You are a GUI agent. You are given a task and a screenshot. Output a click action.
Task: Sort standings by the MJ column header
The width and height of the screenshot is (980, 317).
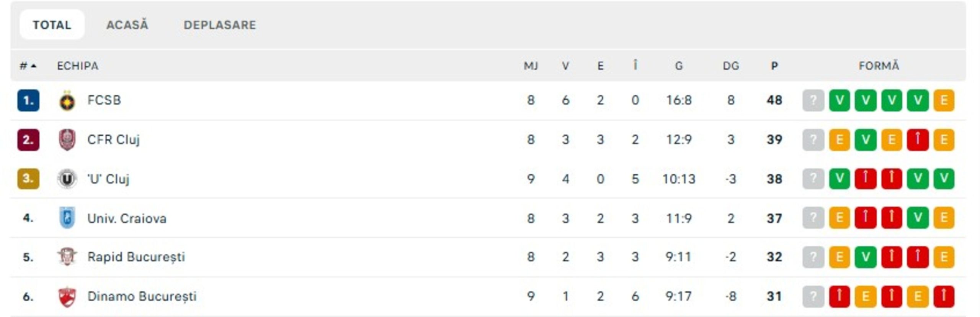(x=531, y=66)
